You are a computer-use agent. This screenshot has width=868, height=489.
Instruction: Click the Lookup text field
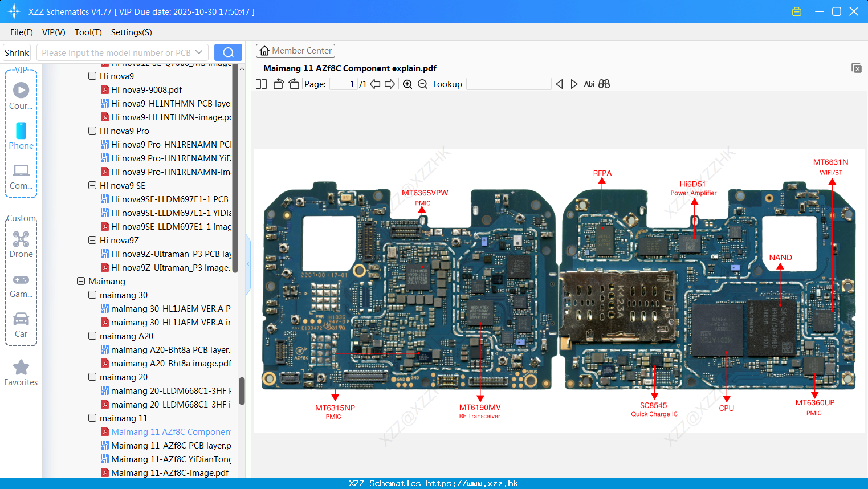(508, 84)
